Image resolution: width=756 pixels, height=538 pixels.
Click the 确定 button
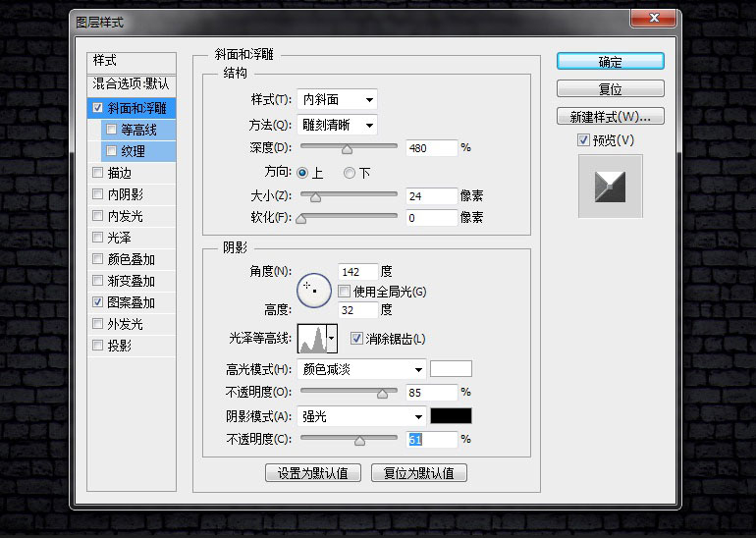(610, 62)
